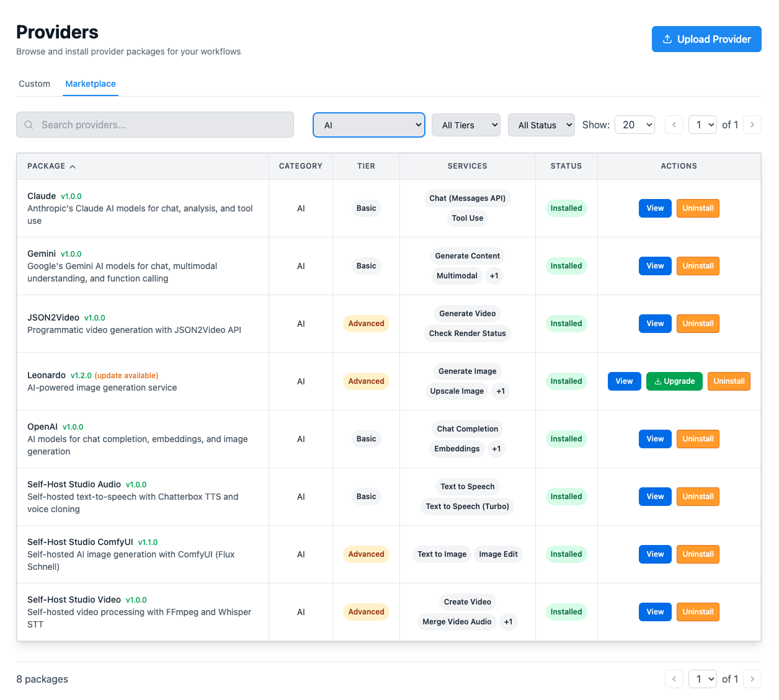The image size is (779, 700).
Task: Click the bottom next page arrow
Action: [x=752, y=679]
